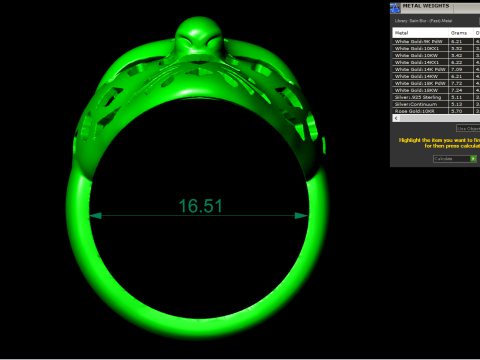Click the scrollbar left arrow under metals table
The width and height of the screenshot is (480, 360).
coord(396,118)
